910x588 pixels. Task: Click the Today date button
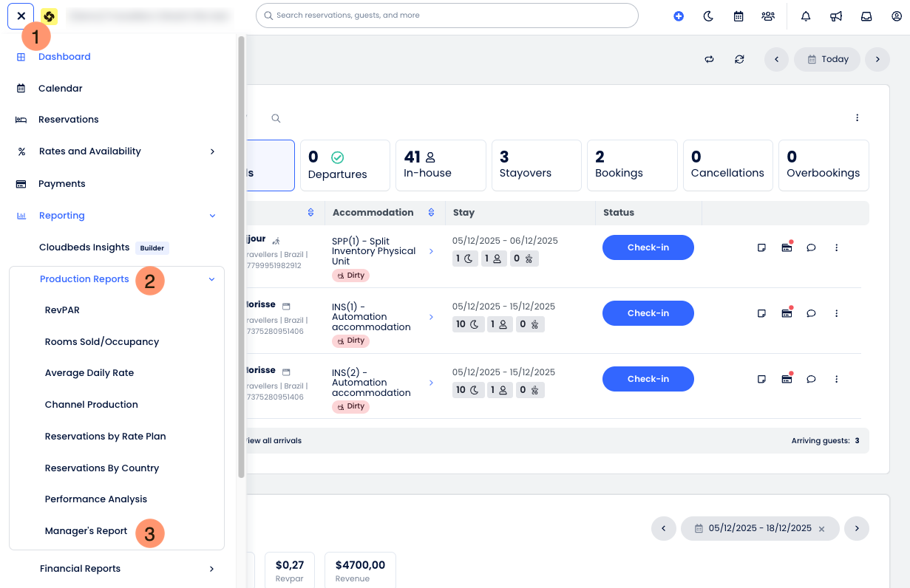coord(827,59)
